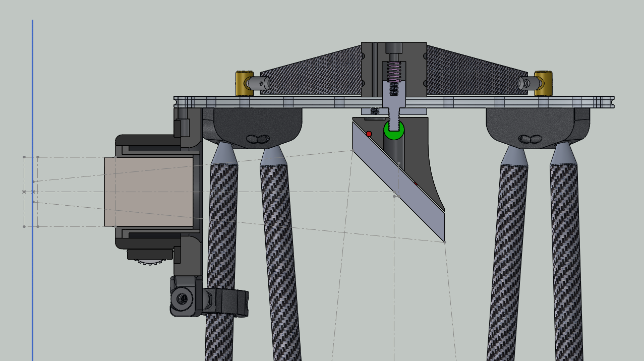Screen dimensions: 644x361
Task: Click the blue vertical line
Action: 33,191
